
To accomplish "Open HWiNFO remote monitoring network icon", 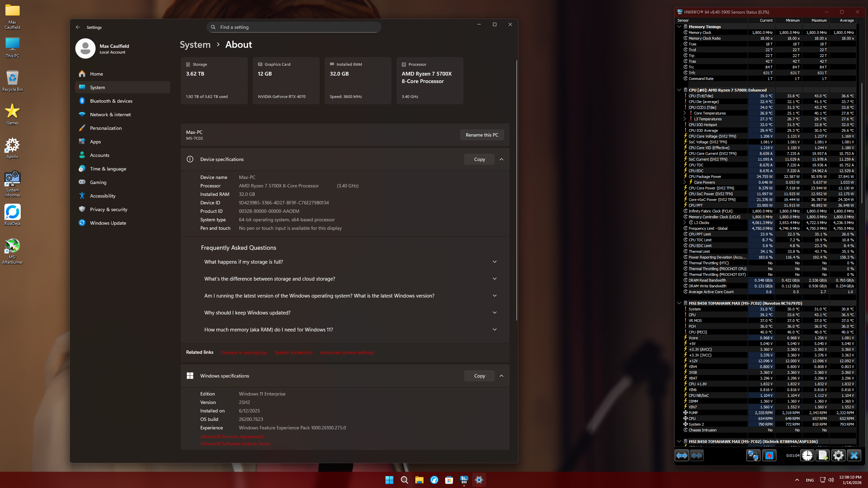I will click(753, 455).
